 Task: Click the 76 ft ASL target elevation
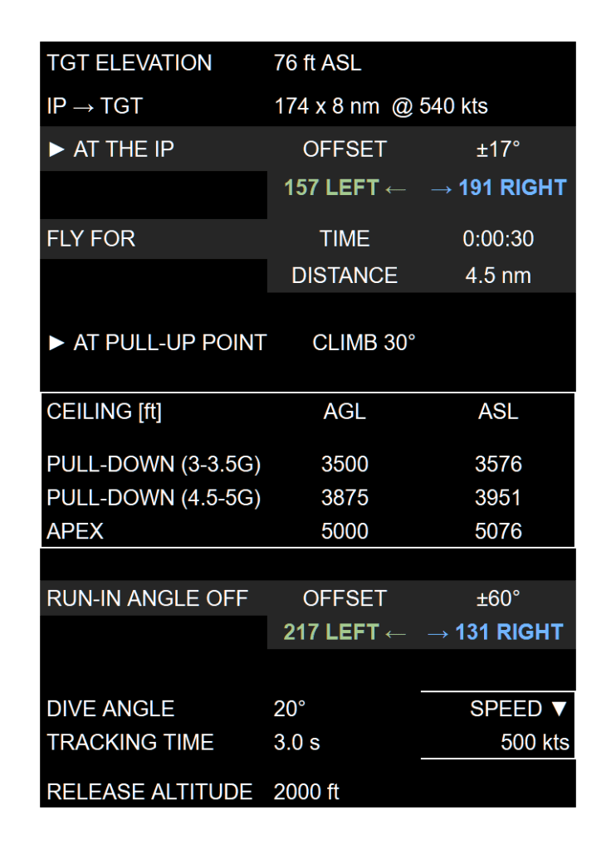pyautogui.click(x=317, y=63)
